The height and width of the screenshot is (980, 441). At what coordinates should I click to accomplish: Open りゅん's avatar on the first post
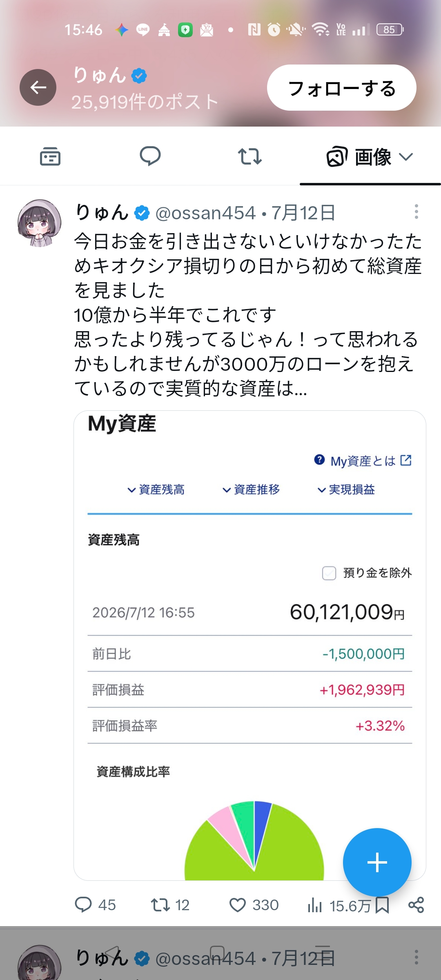(39, 223)
